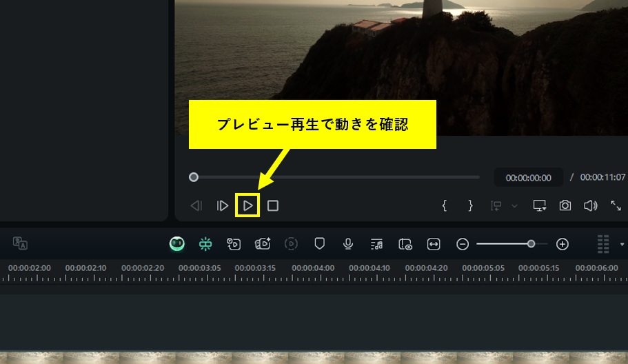Click the insert-to-timeline icon
This screenshot has width=628, height=364.
pyautogui.click(x=496, y=206)
